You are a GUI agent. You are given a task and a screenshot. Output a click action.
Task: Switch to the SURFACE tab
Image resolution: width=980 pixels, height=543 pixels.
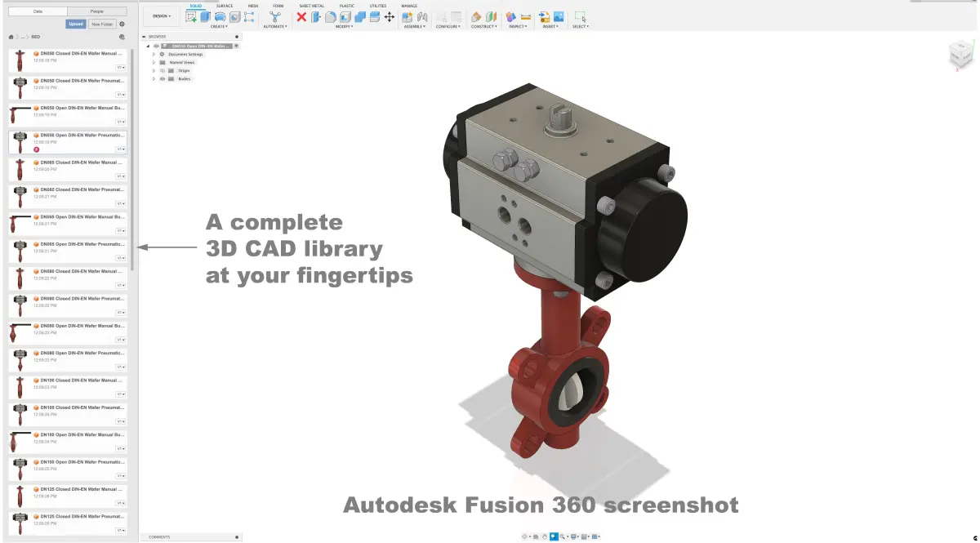(225, 6)
